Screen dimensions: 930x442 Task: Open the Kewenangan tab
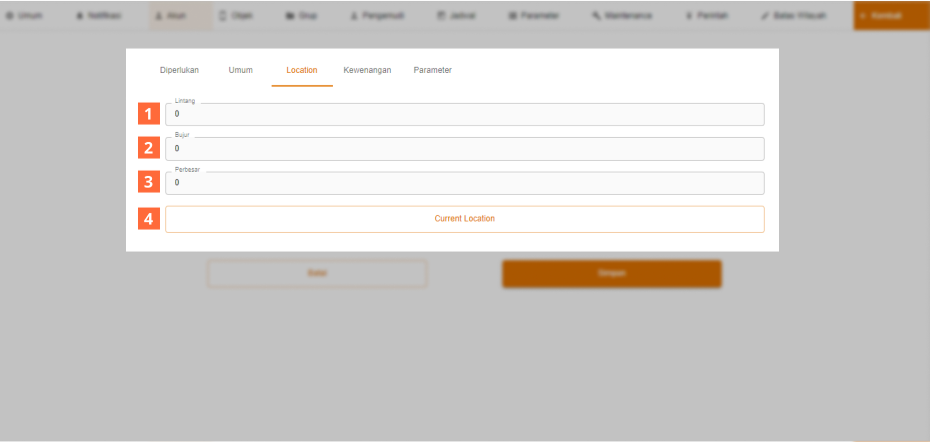pyautogui.click(x=367, y=70)
